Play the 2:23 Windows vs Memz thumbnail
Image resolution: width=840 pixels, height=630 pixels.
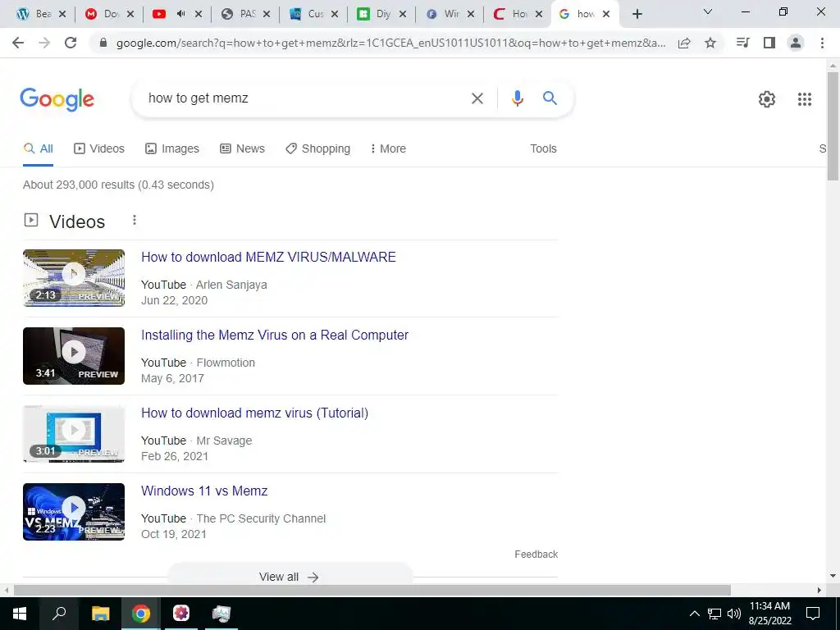(x=74, y=512)
